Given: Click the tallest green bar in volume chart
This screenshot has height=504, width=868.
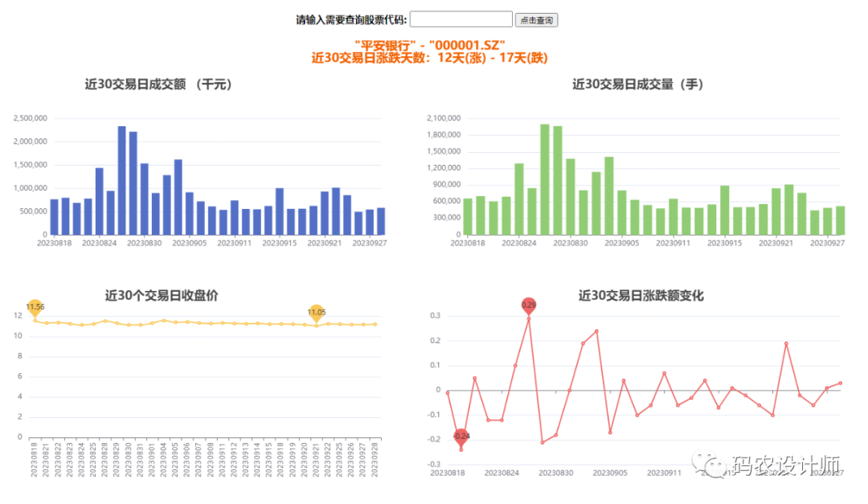Looking at the screenshot, I should (x=545, y=179).
